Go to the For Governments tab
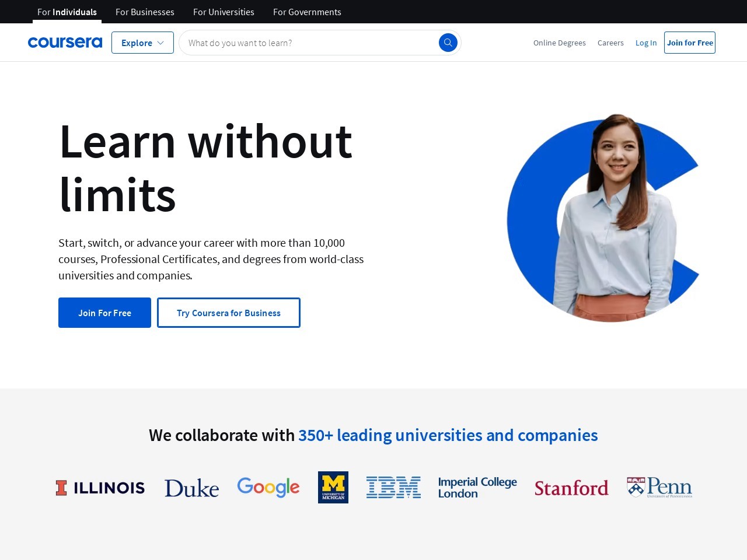747x560 pixels. tap(307, 12)
